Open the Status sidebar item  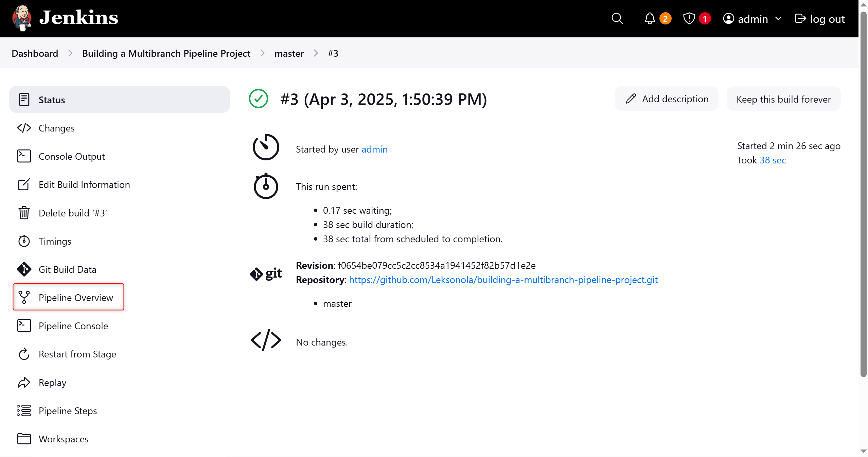pyautogui.click(x=119, y=99)
